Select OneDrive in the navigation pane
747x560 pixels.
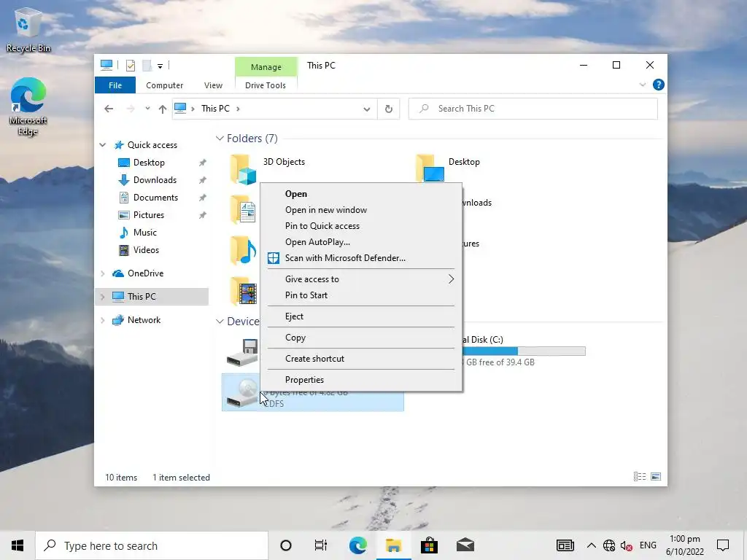point(138,273)
